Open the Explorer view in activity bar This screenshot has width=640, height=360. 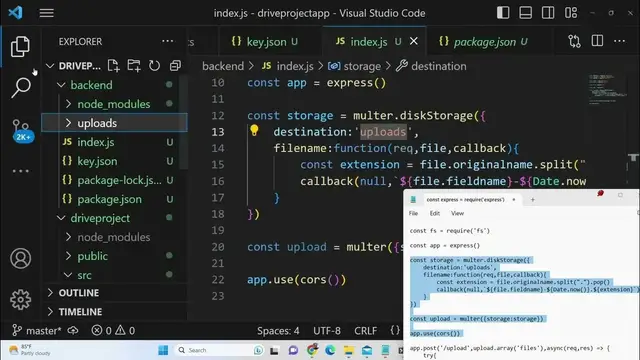point(20,46)
